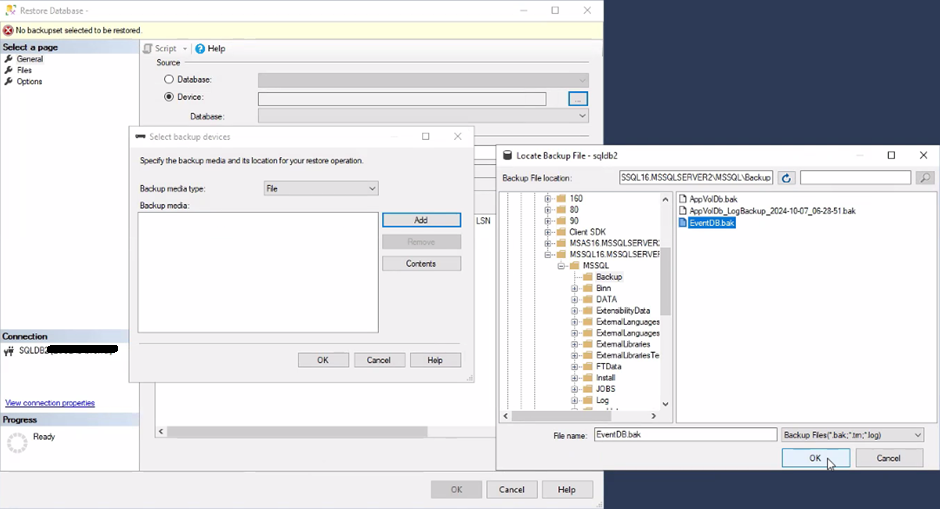Click the File name input field
This screenshot has height=509, width=940.
click(x=684, y=435)
